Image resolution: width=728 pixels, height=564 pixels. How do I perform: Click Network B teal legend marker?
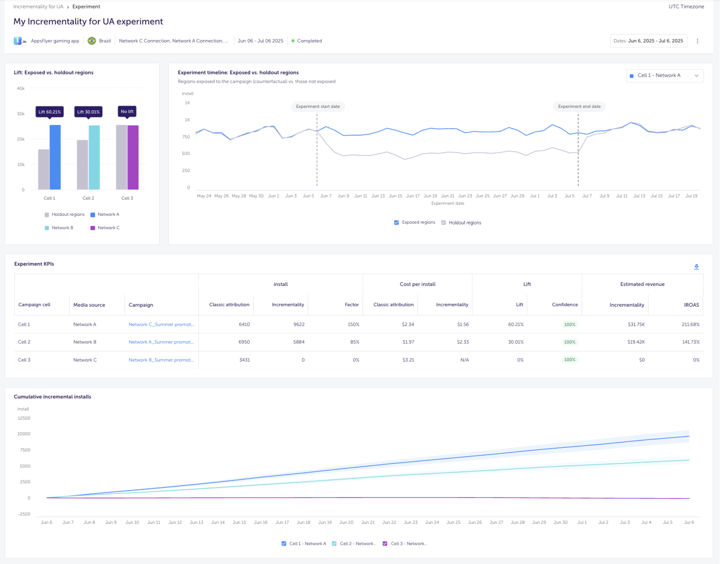(47, 228)
